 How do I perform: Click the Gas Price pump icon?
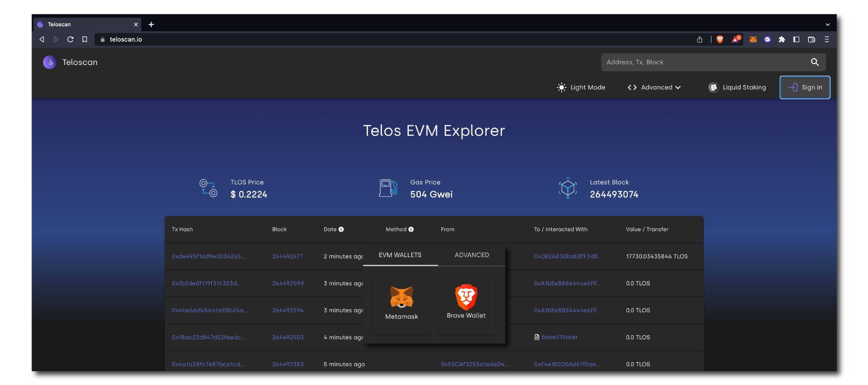(388, 188)
